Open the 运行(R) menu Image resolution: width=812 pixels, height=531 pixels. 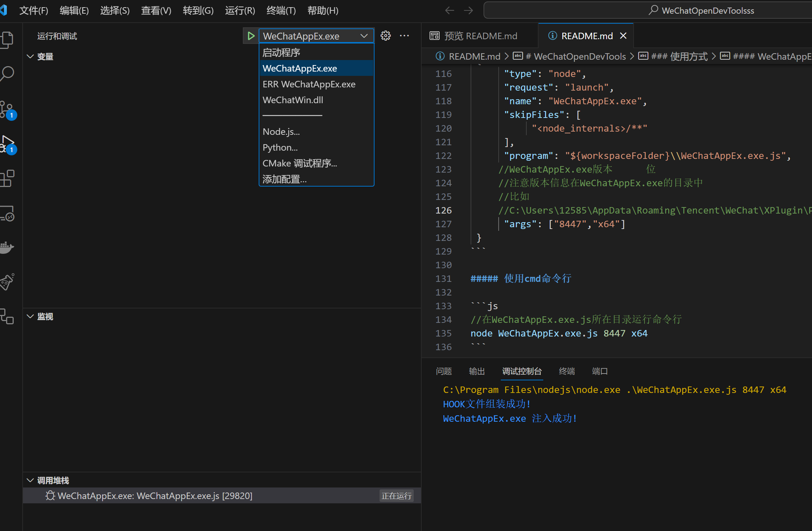pyautogui.click(x=240, y=10)
